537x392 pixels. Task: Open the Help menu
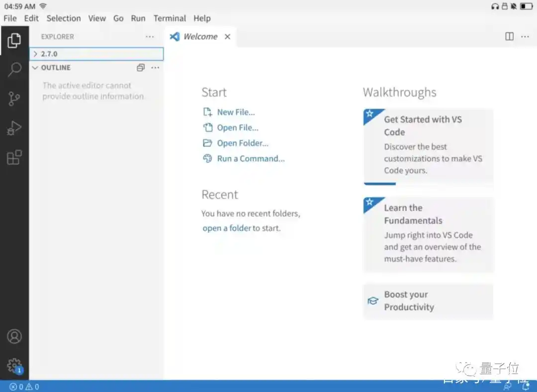tap(202, 18)
